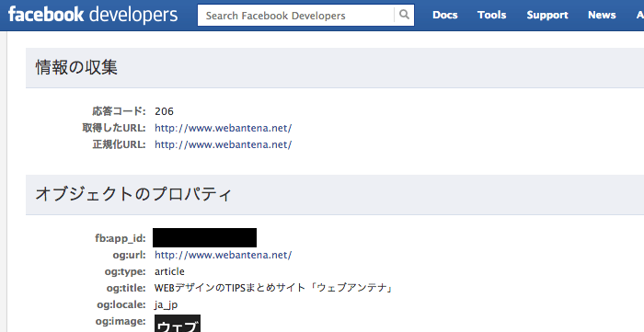Click the fb:app_id label
Screen dimensions: 644x332
120,238
